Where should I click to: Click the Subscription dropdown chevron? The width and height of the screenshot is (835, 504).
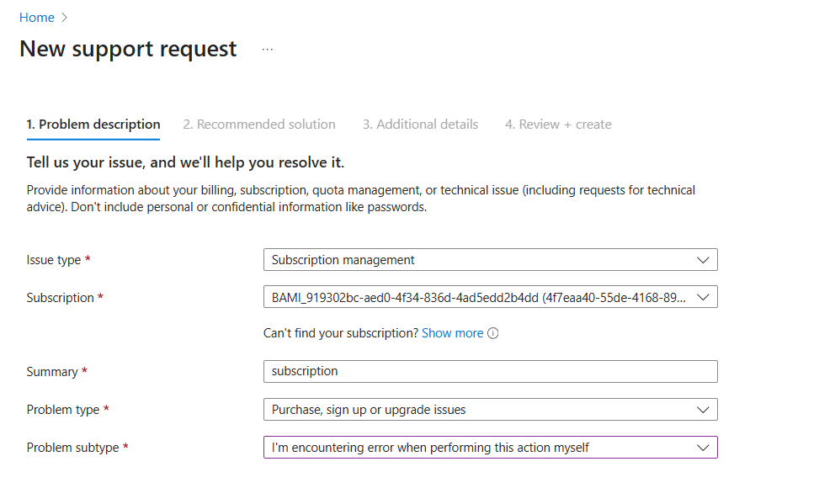pos(704,297)
